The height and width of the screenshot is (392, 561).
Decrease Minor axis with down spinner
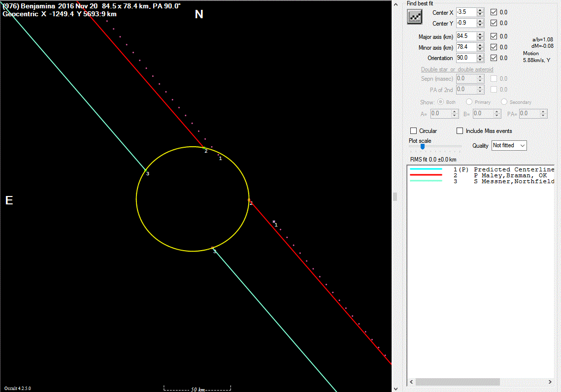[480, 49]
